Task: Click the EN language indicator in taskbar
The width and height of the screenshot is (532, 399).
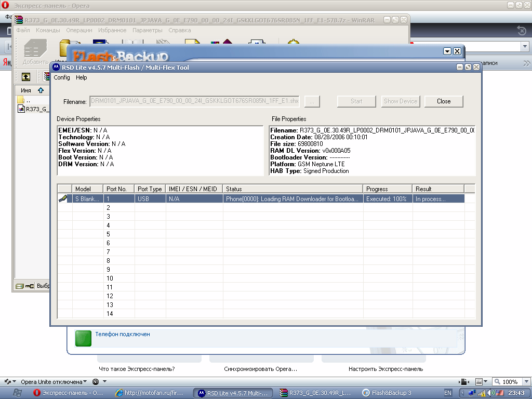Action: click(x=448, y=393)
